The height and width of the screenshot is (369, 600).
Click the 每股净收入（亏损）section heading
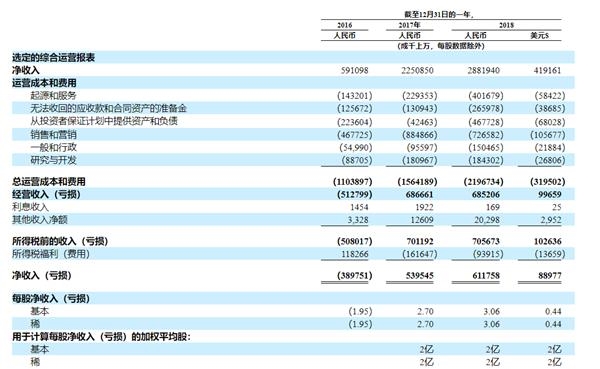51,299
